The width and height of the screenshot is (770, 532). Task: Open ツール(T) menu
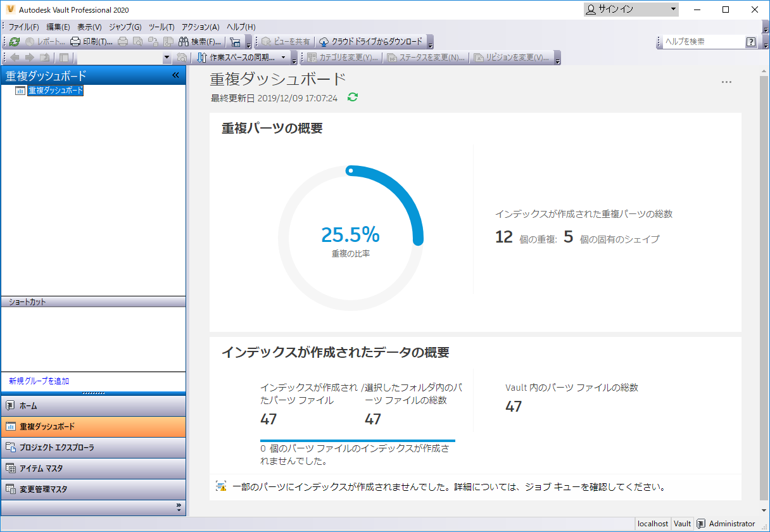161,27
